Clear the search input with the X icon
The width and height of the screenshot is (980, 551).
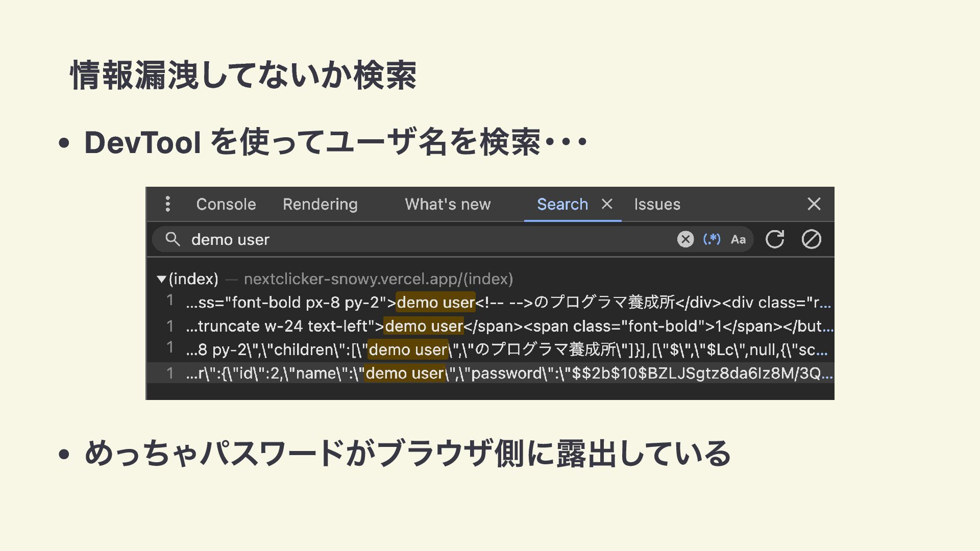tap(685, 239)
